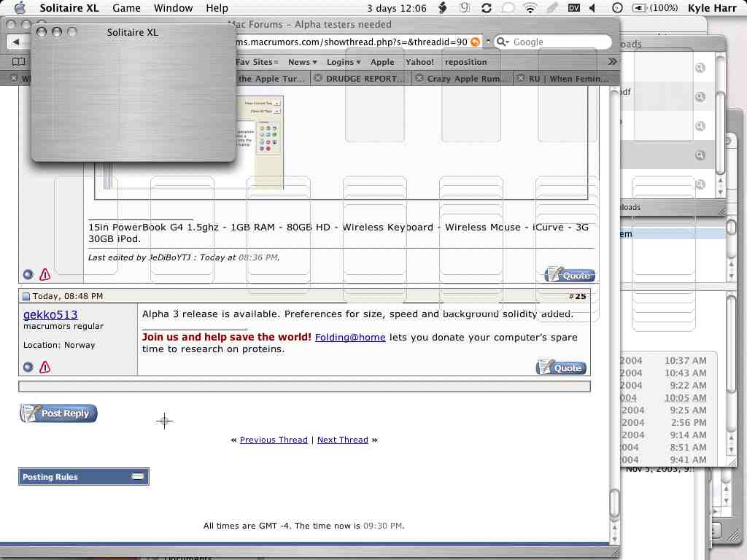Viewport: 747px width, 560px height.
Task: Click the Solitaire XL window title bar
Action: (x=133, y=32)
